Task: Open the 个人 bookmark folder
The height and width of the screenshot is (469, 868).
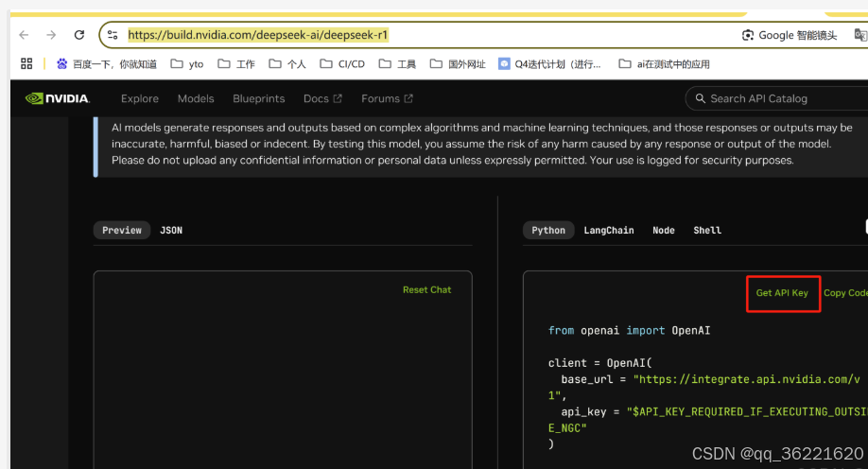Action: pos(287,64)
